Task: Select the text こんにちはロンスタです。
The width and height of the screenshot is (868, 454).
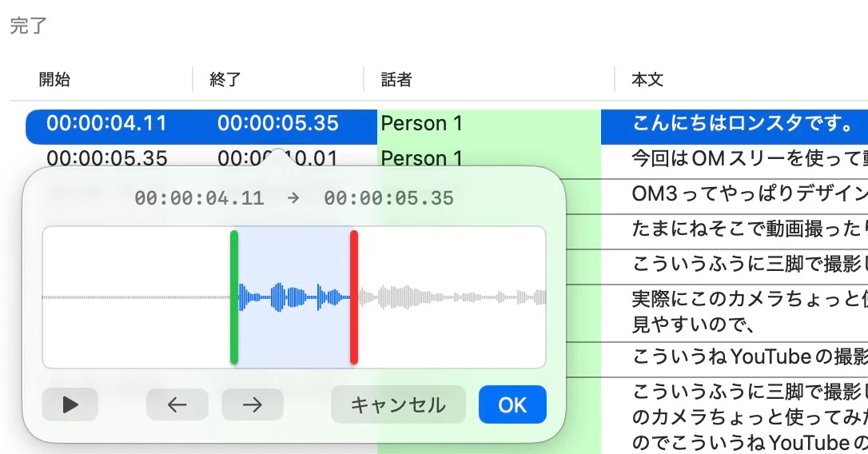Action: (743, 123)
